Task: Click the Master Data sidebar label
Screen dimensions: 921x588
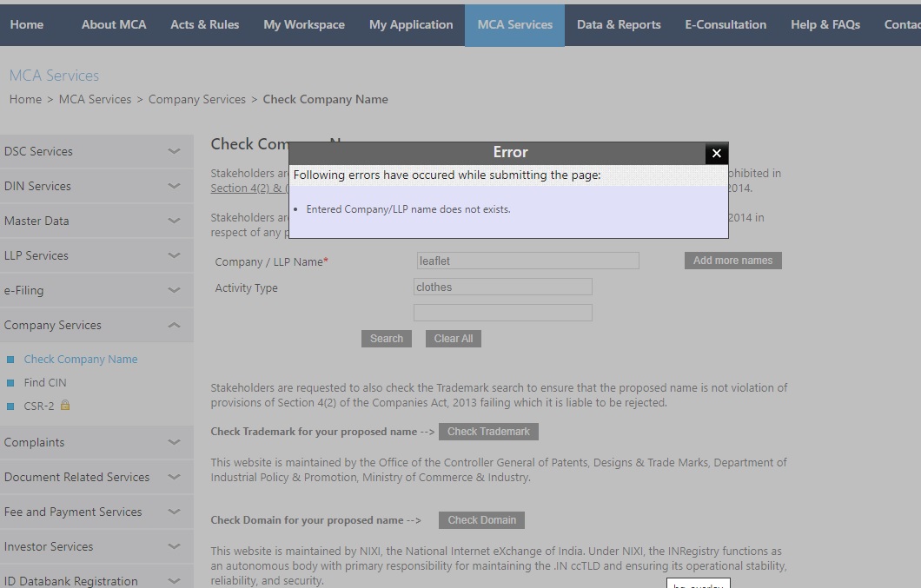Action: pyautogui.click(x=36, y=221)
